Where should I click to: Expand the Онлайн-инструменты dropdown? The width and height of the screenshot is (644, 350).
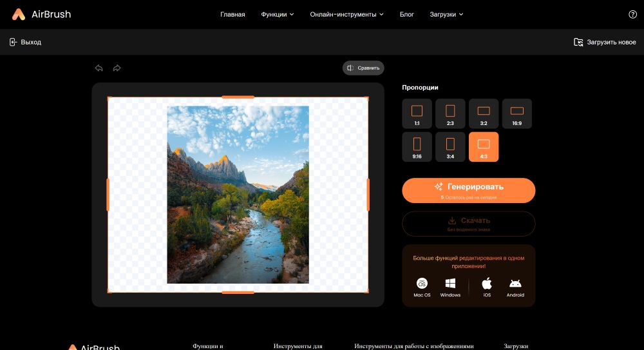[x=346, y=14]
